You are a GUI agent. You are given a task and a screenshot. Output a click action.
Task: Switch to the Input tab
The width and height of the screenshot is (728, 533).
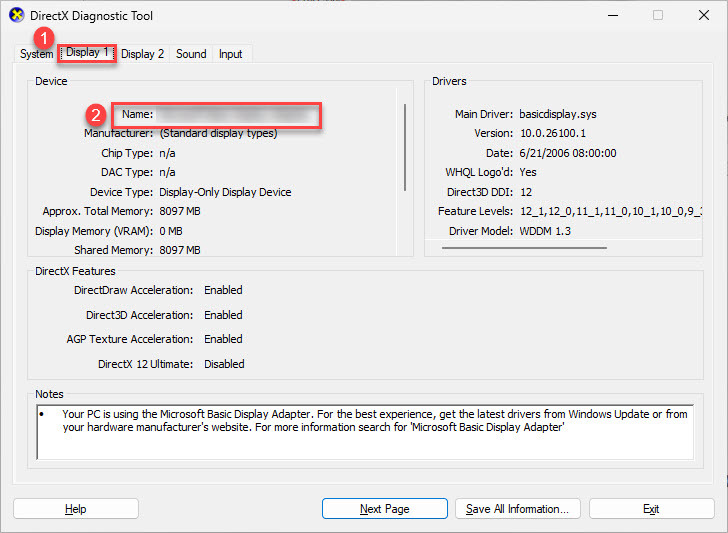(231, 54)
